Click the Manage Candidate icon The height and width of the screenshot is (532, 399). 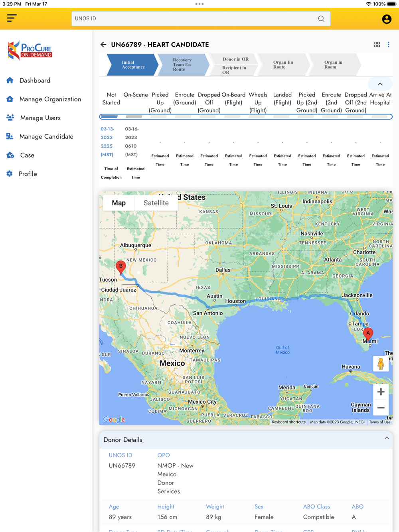(10, 136)
